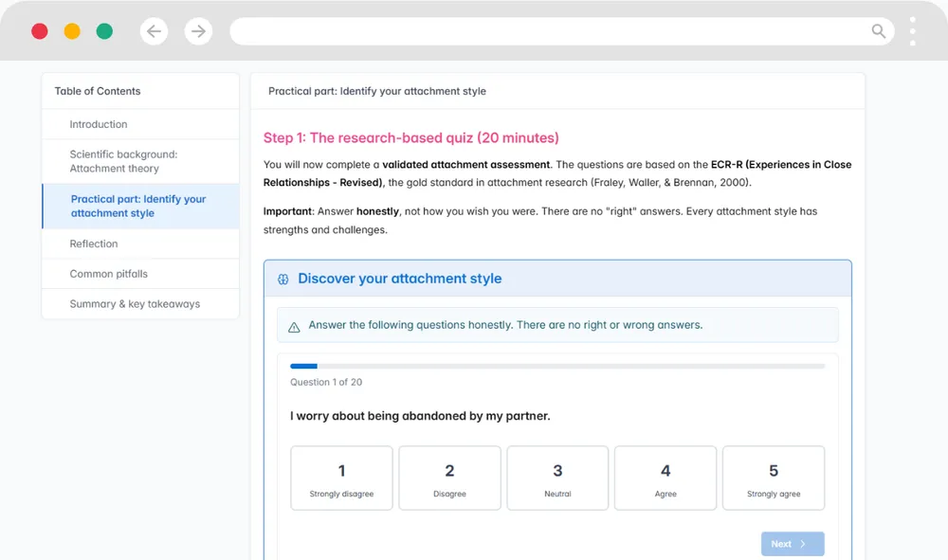The width and height of the screenshot is (948, 560).
Task: Open the Reflection section
Action: click(x=94, y=244)
